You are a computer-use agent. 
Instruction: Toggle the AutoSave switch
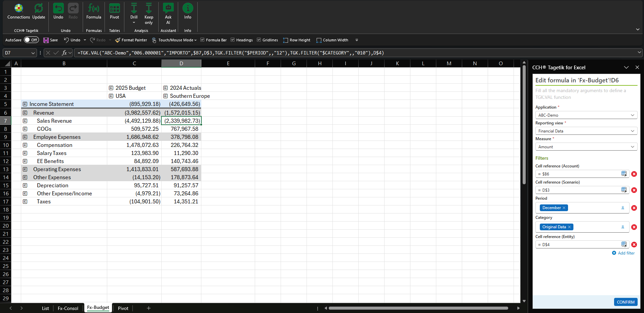(31, 40)
